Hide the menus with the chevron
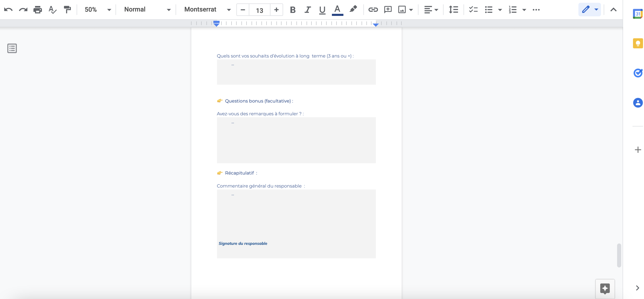644x299 pixels. click(x=613, y=10)
